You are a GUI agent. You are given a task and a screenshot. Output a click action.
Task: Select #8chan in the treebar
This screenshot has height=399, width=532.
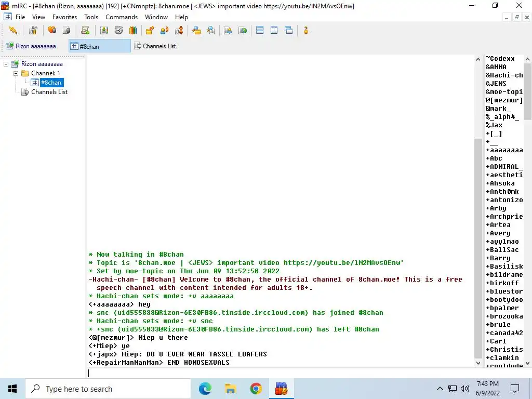pyautogui.click(x=51, y=83)
